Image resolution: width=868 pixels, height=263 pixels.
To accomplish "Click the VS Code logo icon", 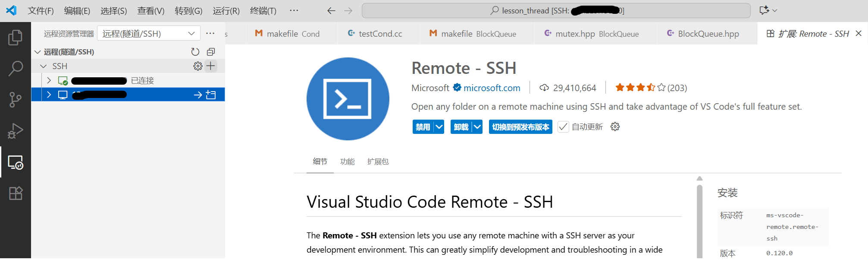I will click(x=12, y=10).
